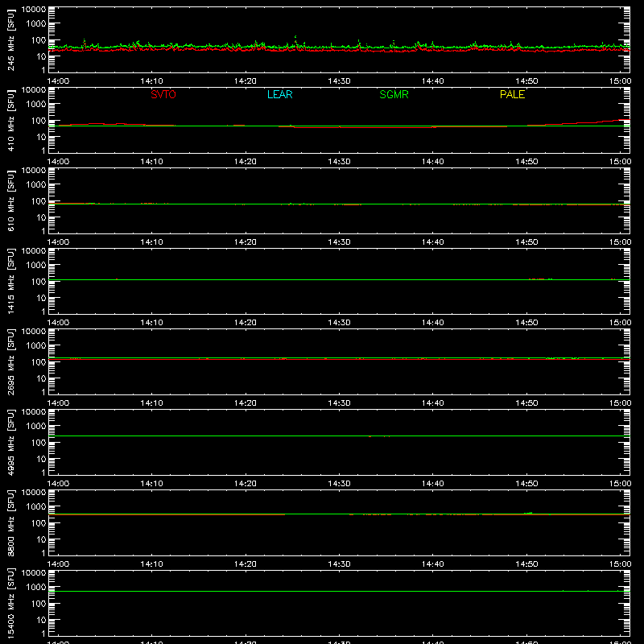Click the green SGMR station label
The width and height of the screenshot is (644, 644).
[x=394, y=94]
